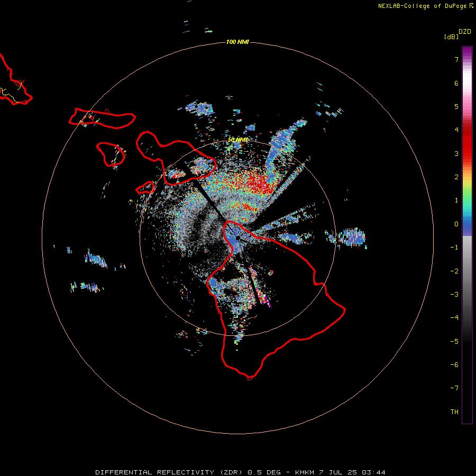
Task: Click the -6 value on color scale
Action: [x=454, y=365]
